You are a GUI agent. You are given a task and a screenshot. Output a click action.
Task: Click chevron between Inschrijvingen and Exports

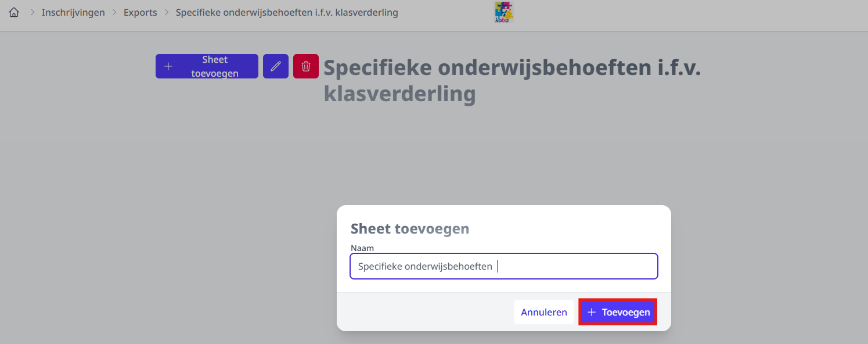pos(114,12)
